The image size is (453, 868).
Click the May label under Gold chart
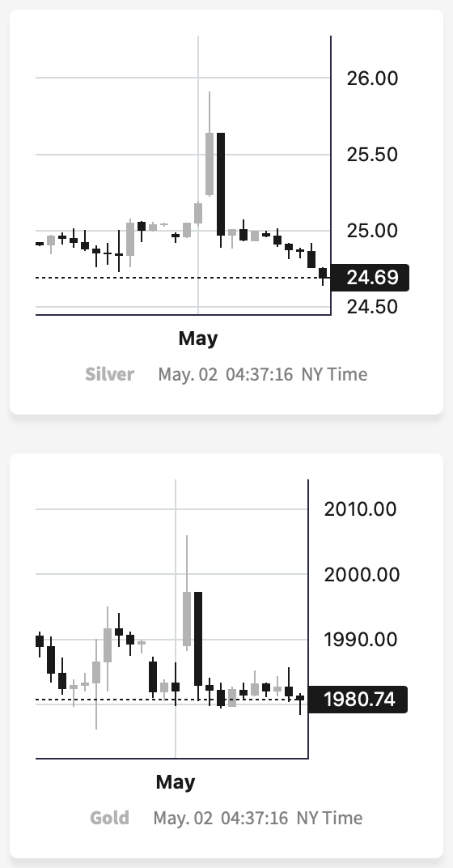[x=176, y=781]
